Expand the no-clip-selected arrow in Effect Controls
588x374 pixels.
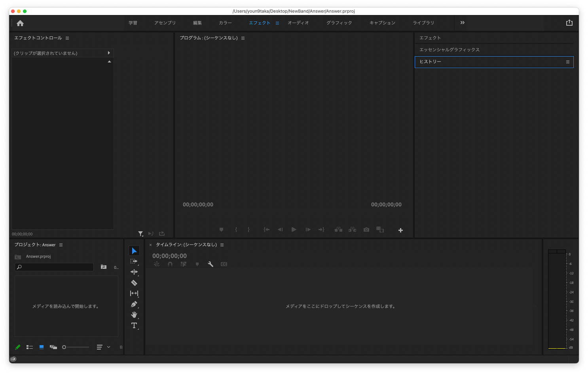point(109,53)
